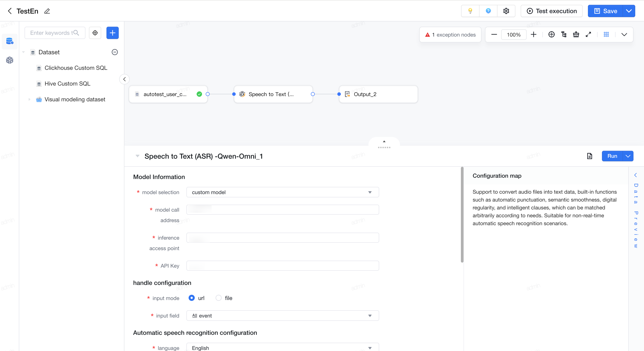The width and height of the screenshot is (644, 351).
Task: Click the locate target icon beside search
Action: coord(95,33)
